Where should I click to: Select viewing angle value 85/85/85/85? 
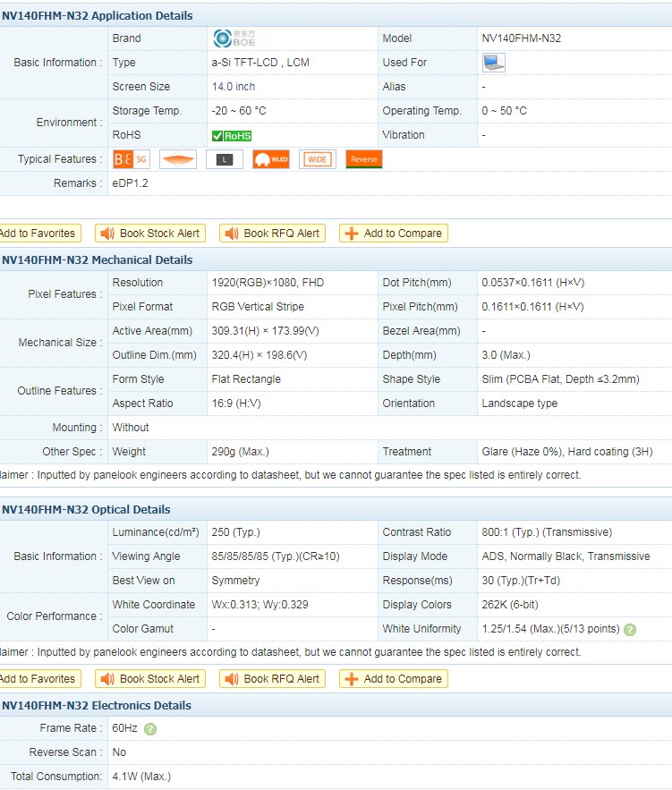pyautogui.click(x=276, y=556)
